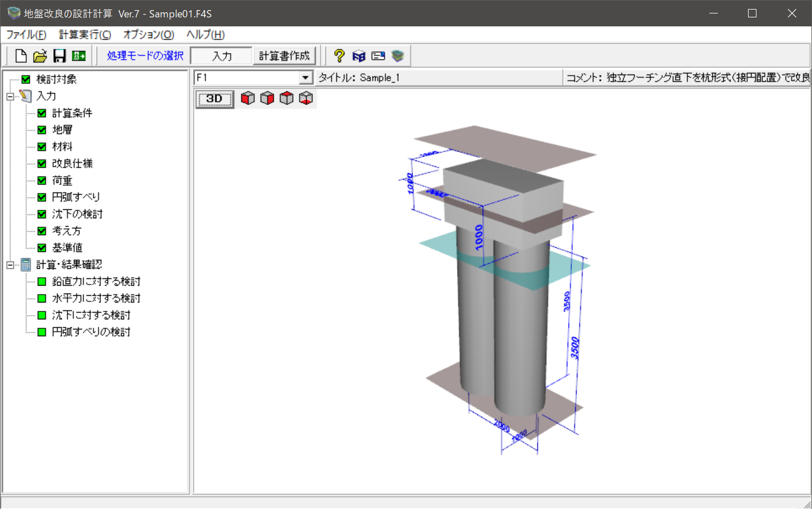Click the green exit icon in the toolbar
This screenshot has width=812, height=509.
79,56
